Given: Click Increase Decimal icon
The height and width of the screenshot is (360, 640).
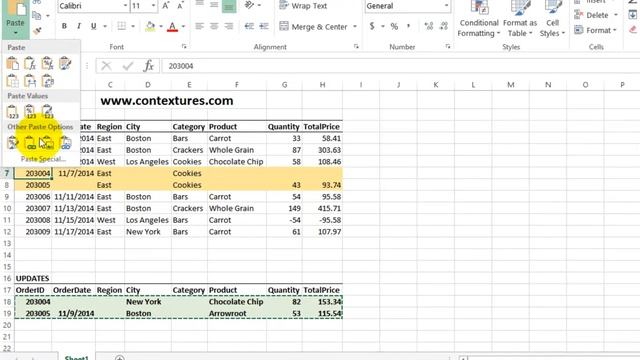Looking at the screenshot, I should (429, 27).
